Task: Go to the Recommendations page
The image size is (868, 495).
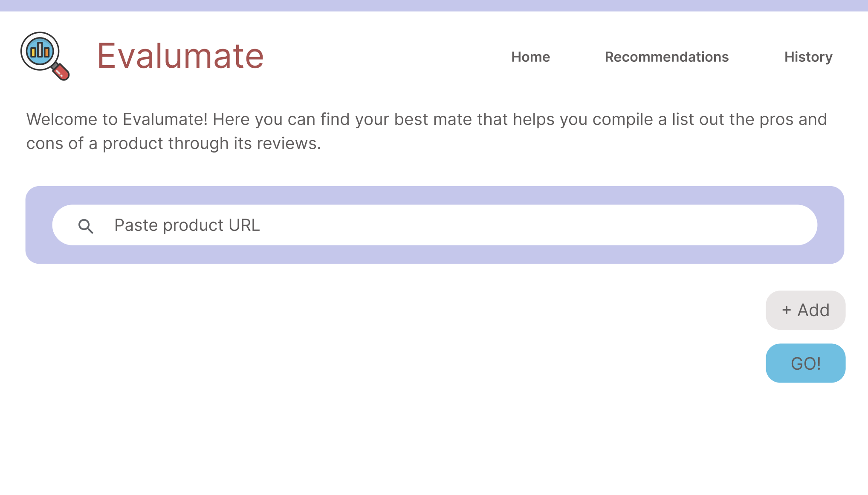Action: 666,57
